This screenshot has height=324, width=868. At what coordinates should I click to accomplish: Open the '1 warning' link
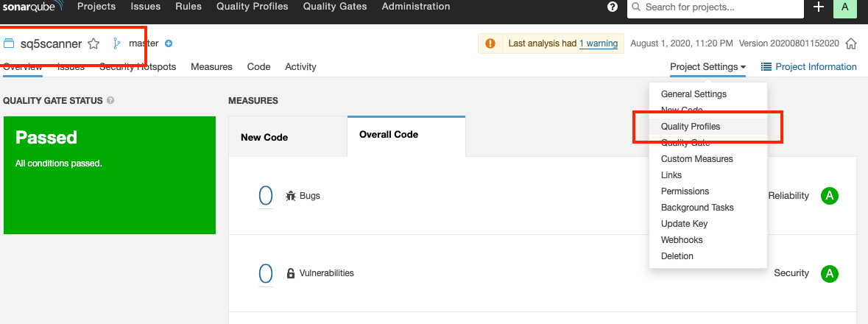coord(599,43)
